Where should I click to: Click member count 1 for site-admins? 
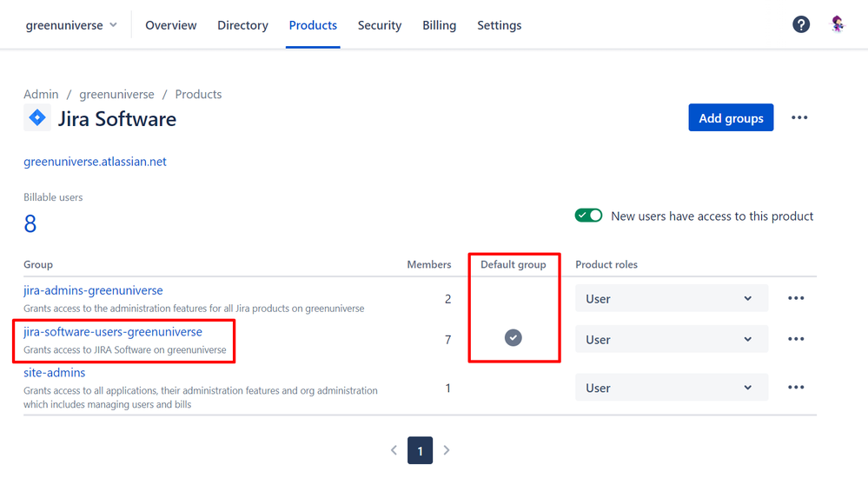447,389
